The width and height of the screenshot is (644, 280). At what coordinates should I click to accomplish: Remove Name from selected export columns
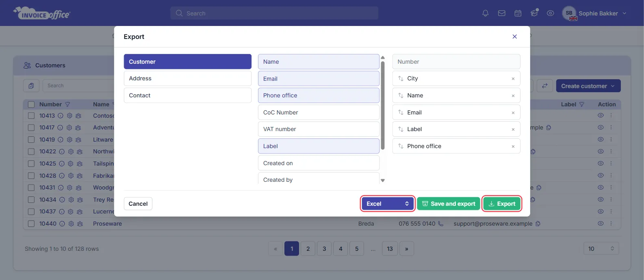pyautogui.click(x=513, y=96)
